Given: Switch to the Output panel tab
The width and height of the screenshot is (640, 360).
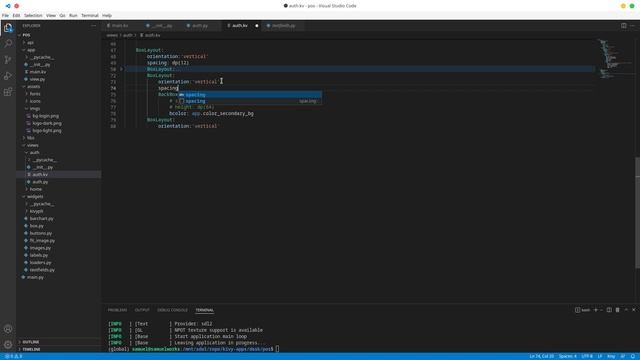Looking at the screenshot, I should click(142, 310).
